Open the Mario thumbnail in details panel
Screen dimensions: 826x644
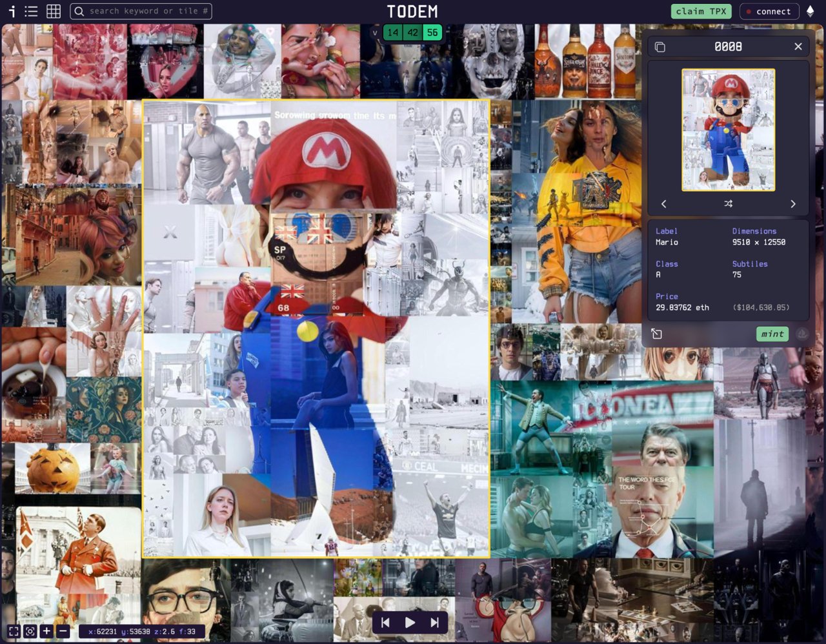[x=729, y=130]
